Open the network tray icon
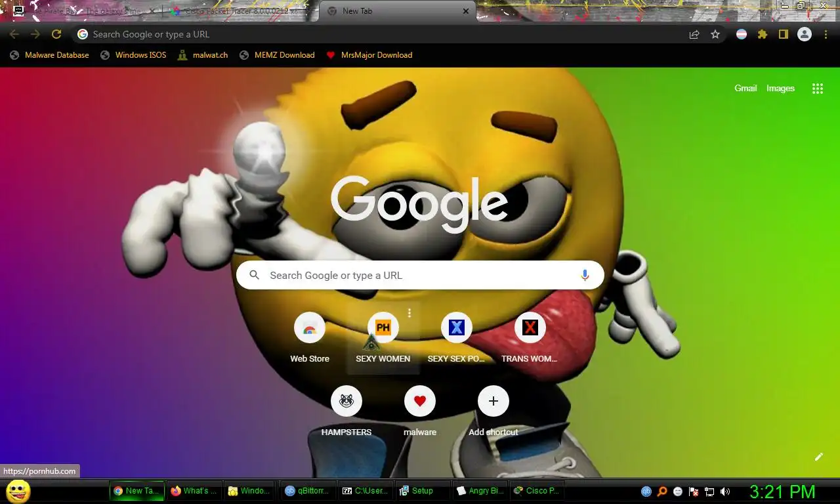840x504 pixels. point(709,492)
